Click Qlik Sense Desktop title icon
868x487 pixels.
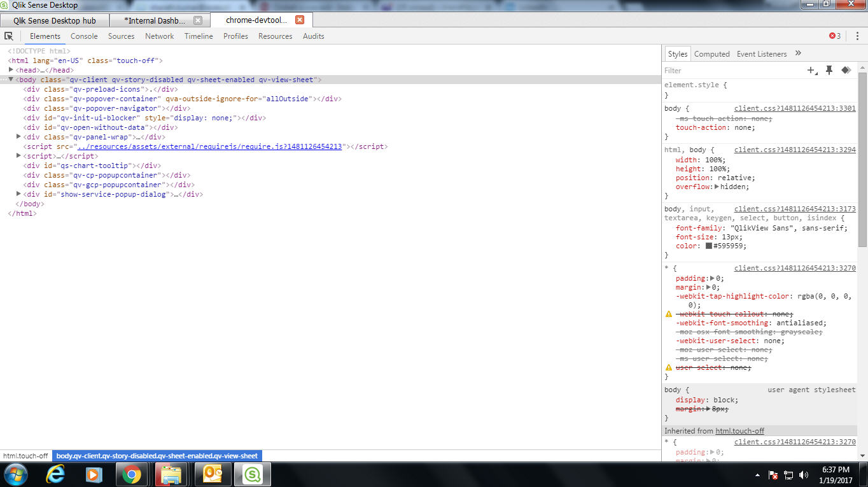pyautogui.click(x=5, y=5)
